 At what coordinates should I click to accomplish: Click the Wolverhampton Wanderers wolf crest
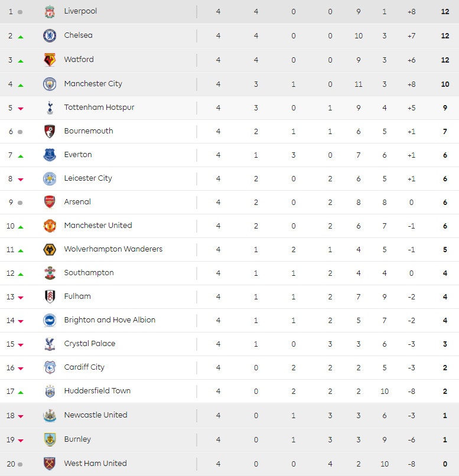coord(50,249)
